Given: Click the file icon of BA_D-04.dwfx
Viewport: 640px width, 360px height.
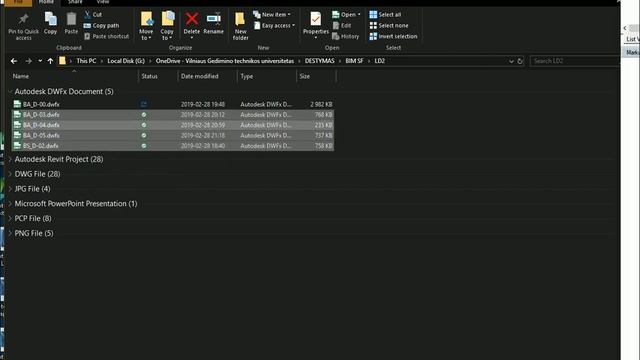Looking at the screenshot, I should (17, 125).
